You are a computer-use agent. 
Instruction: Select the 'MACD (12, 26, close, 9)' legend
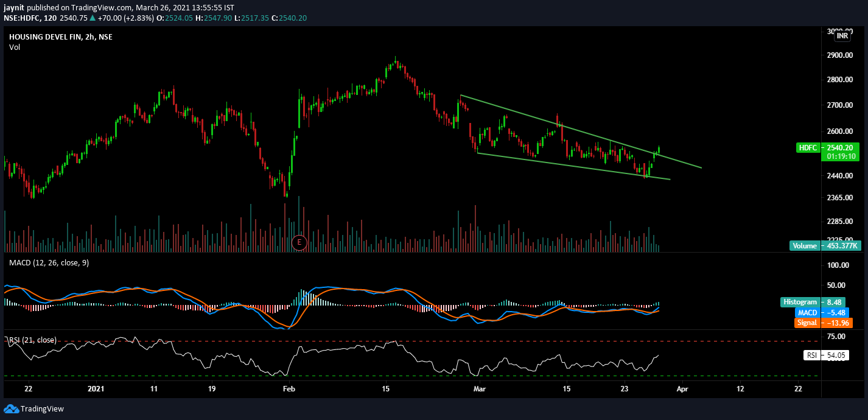tap(49, 262)
